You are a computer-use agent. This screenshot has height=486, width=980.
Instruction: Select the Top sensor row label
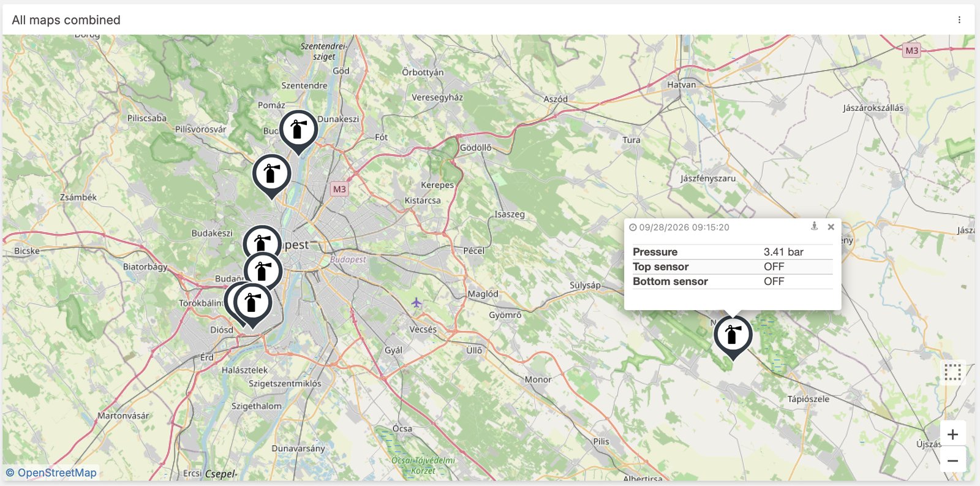tap(660, 267)
